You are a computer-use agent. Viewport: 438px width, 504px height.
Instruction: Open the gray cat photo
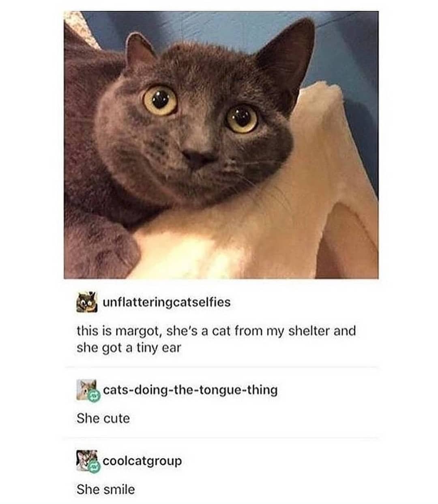[x=221, y=145]
